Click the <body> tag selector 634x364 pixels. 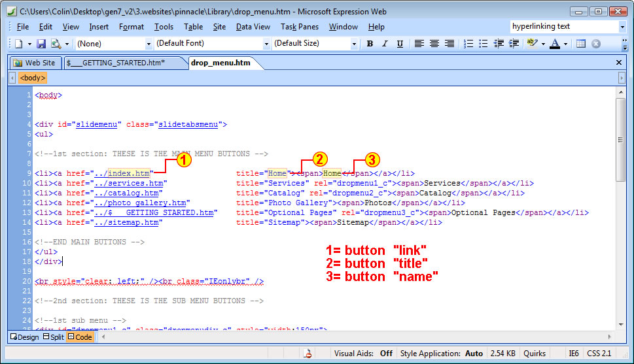(x=32, y=78)
